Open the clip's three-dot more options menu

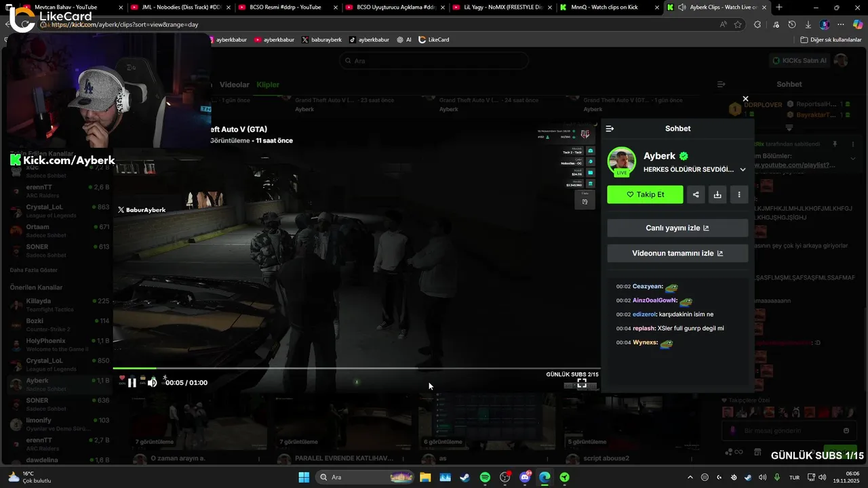point(739,195)
